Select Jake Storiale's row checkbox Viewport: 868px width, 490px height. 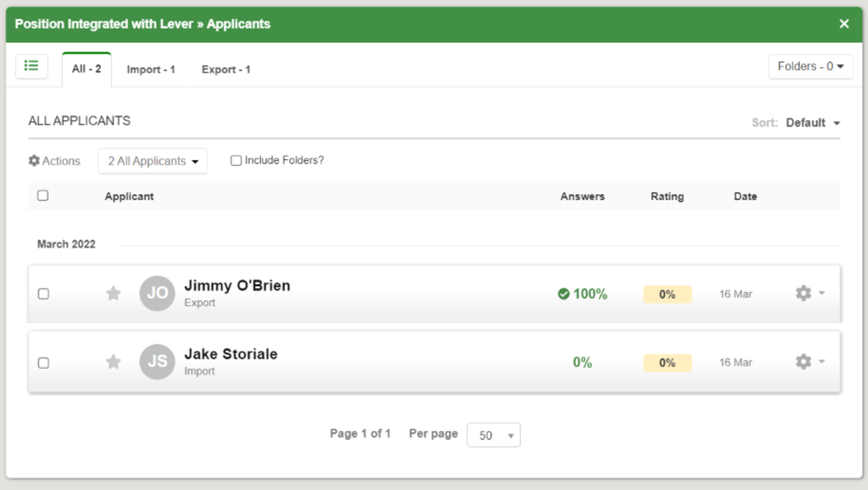tap(43, 362)
